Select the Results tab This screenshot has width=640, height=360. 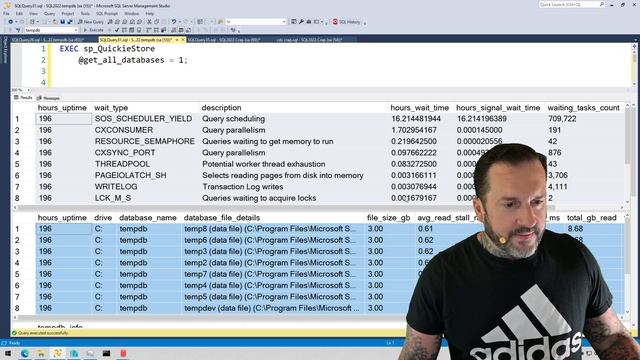click(23, 98)
